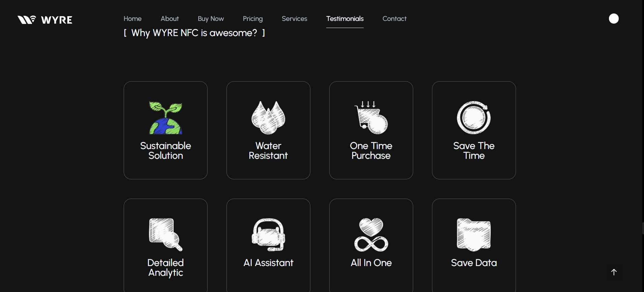Open the About page link

170,19
